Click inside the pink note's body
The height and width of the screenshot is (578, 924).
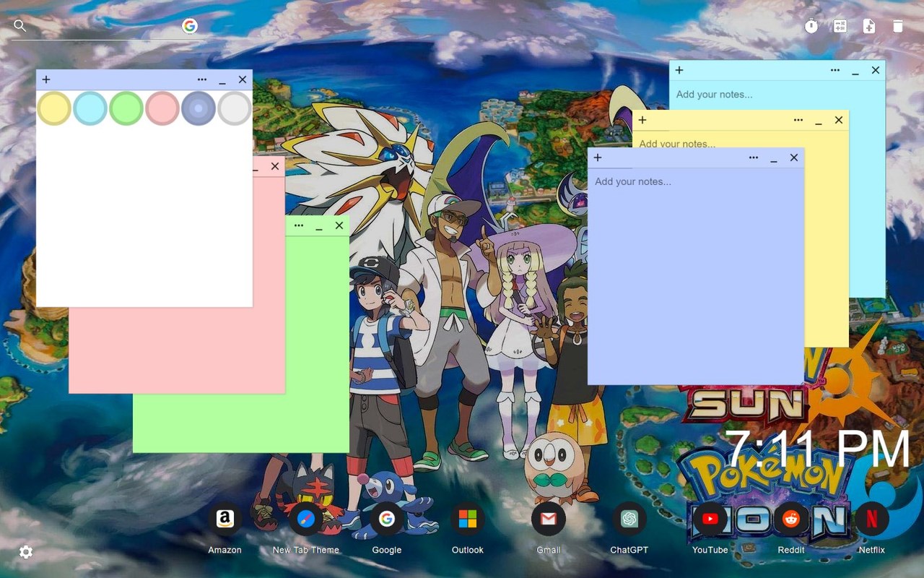point(177,350)
